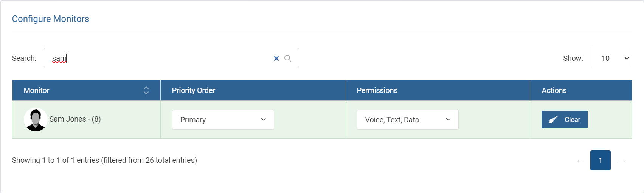Open the Show entries count dropdown
644x193 pixels.
(x=611, y=58)
